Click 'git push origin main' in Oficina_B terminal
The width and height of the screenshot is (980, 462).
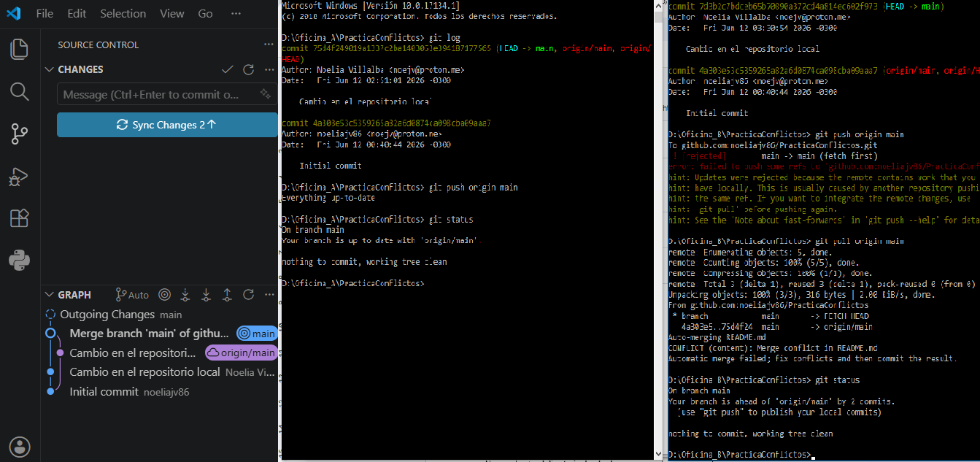point(860,134)
